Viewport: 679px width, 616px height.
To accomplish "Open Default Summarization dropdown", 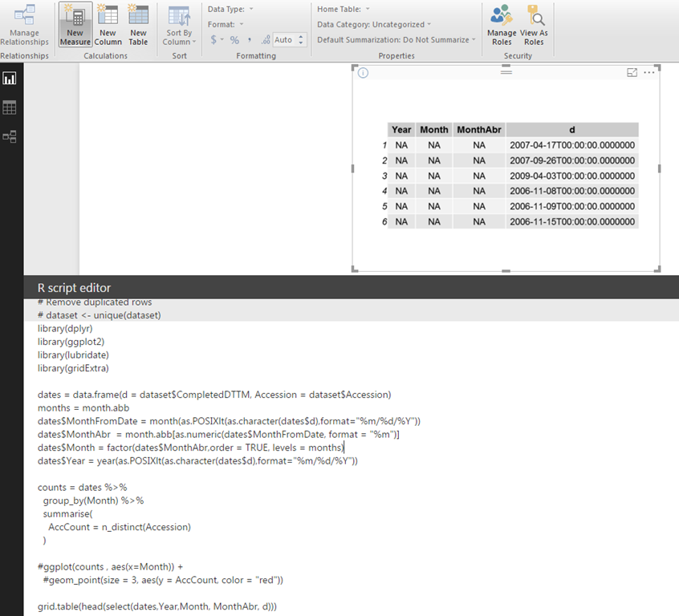I will pos(396,39).
